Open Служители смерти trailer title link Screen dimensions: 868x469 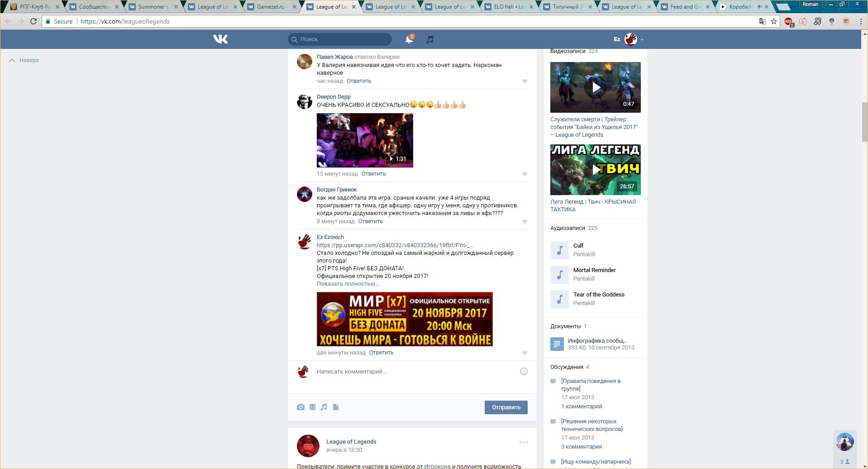[x=594, y=127]
